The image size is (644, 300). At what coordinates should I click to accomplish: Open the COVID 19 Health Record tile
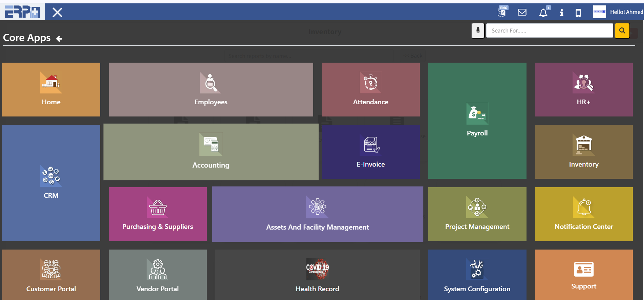pos(317,275)
